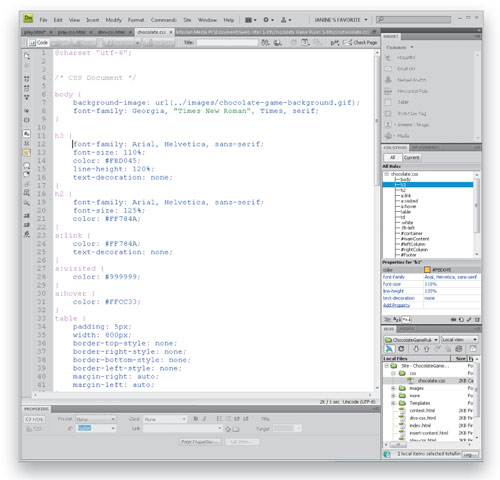Click the Add Property link
The image size is (500, 480).
(396, 305)
